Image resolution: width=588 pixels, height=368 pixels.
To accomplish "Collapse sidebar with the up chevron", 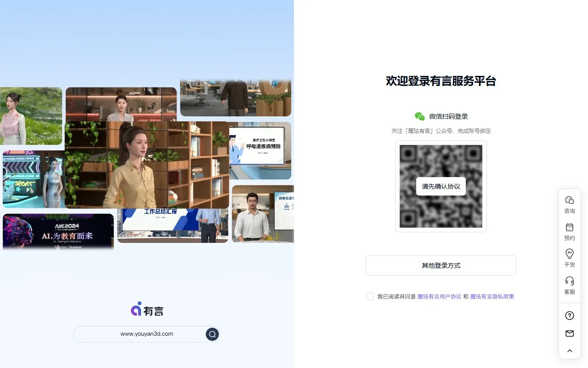I will pyautogui.click(x=569, y=351).
